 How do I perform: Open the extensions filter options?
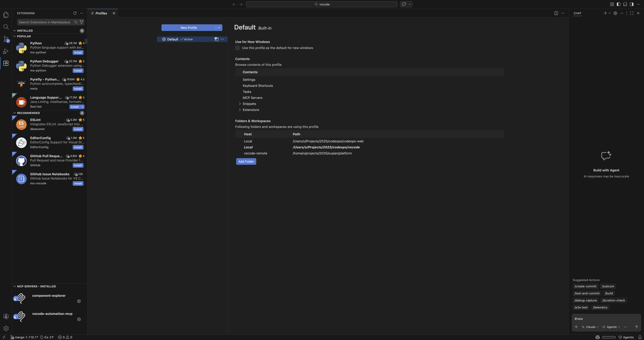(x=82, y=22)
